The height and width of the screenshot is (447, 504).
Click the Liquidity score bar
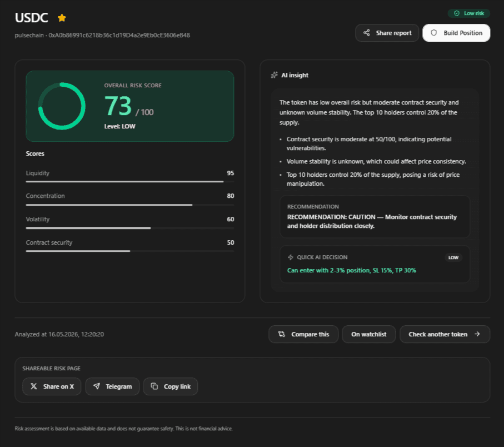[x=130, y=182]
